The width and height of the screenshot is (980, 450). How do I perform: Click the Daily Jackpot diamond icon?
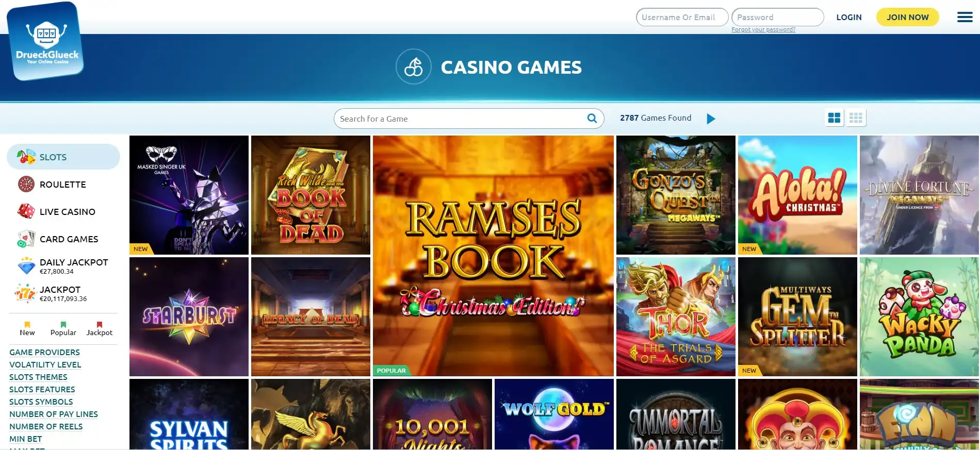[x=26, y=266]
